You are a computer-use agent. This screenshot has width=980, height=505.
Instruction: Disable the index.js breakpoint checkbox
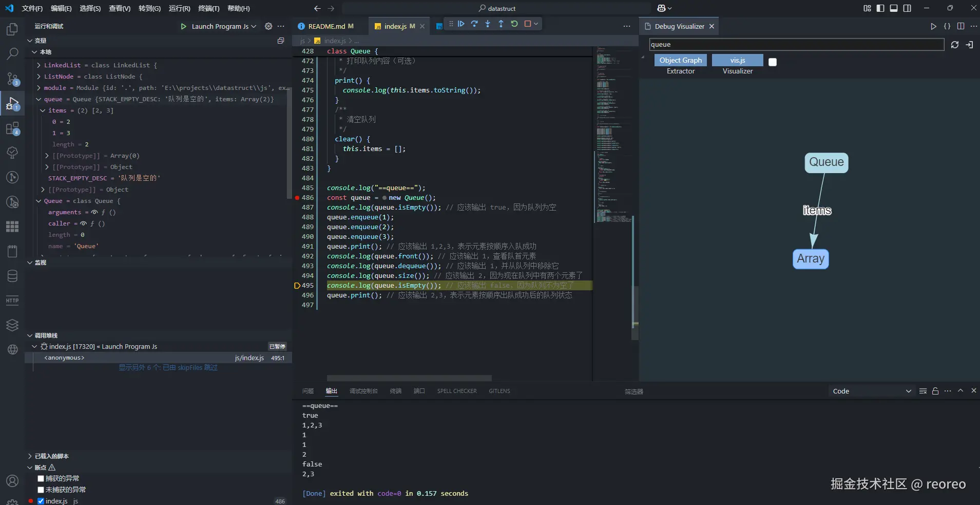[x=41, y=501]
